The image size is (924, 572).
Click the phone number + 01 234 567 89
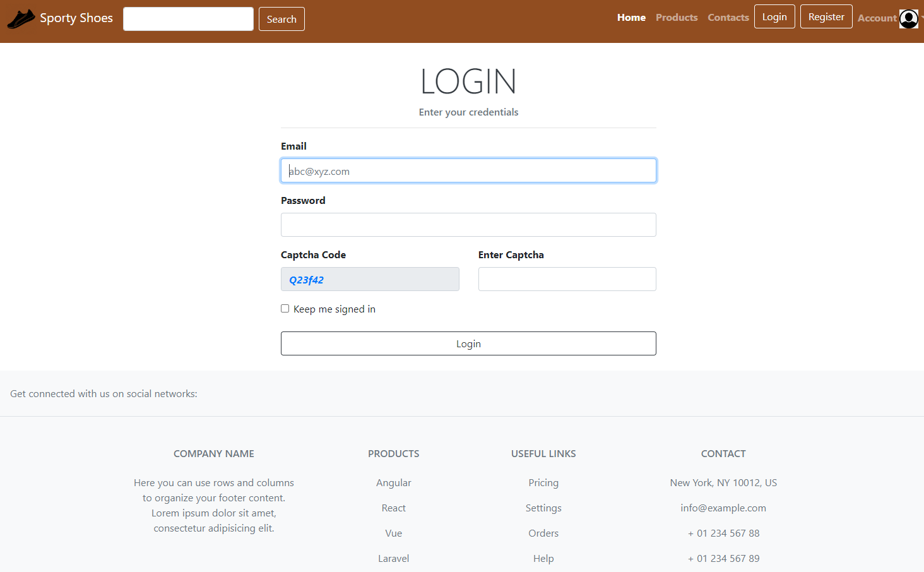(723, 559)
